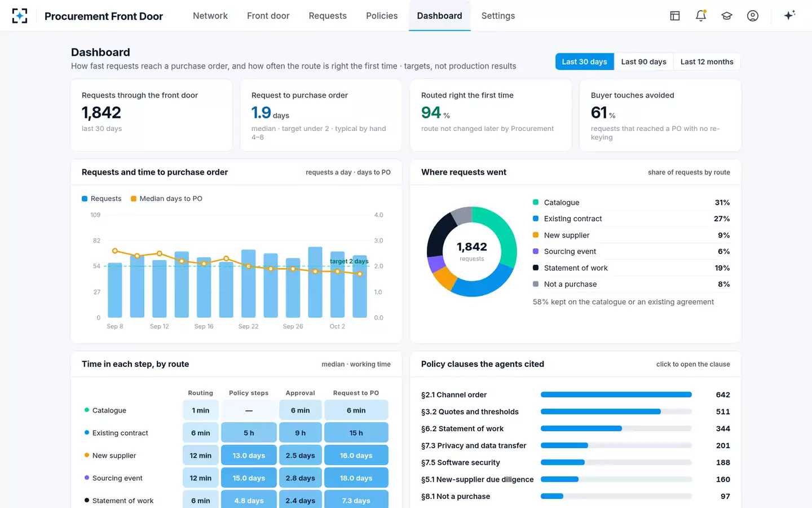The image size is (812, 508).
Task: Open the Policies tab
Action: pos(382,16)
